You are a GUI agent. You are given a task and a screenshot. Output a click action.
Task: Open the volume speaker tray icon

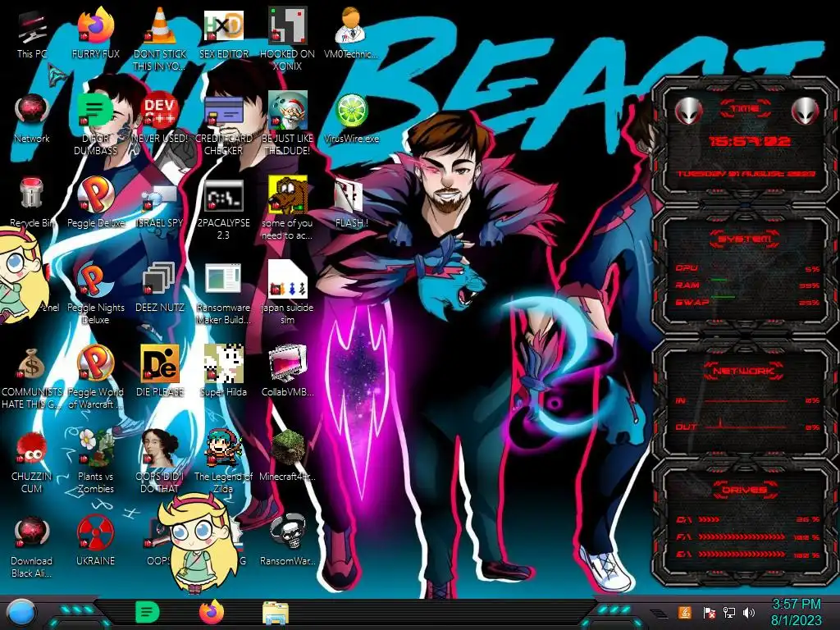[x=749, y=612]
